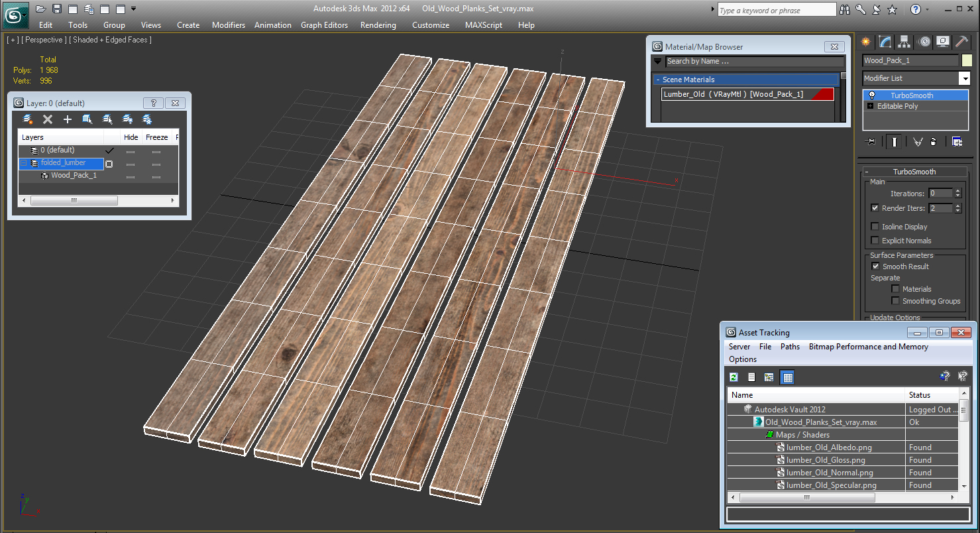
Task: Click Select Highlighted Objects icon in Layer dialog
Action: click(x=87, y=119)
